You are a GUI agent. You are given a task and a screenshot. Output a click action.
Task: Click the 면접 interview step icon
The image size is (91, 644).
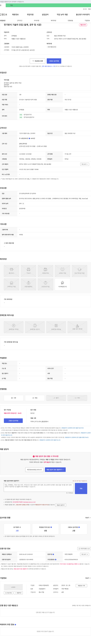(x=35, y=398)
